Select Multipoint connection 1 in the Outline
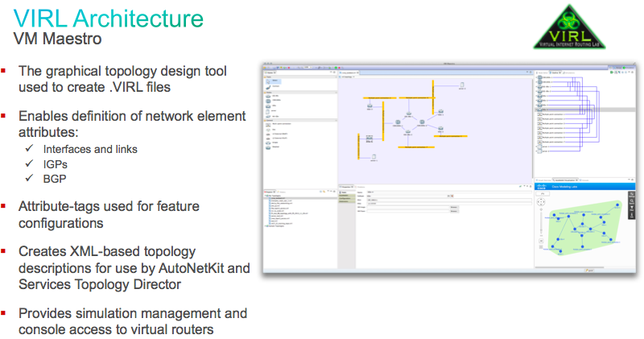The width and height of the screenshot is (644, 339). point(552,114)
